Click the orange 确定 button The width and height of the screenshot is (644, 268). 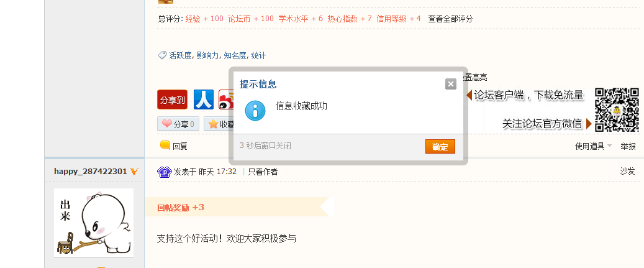[440, 147]
